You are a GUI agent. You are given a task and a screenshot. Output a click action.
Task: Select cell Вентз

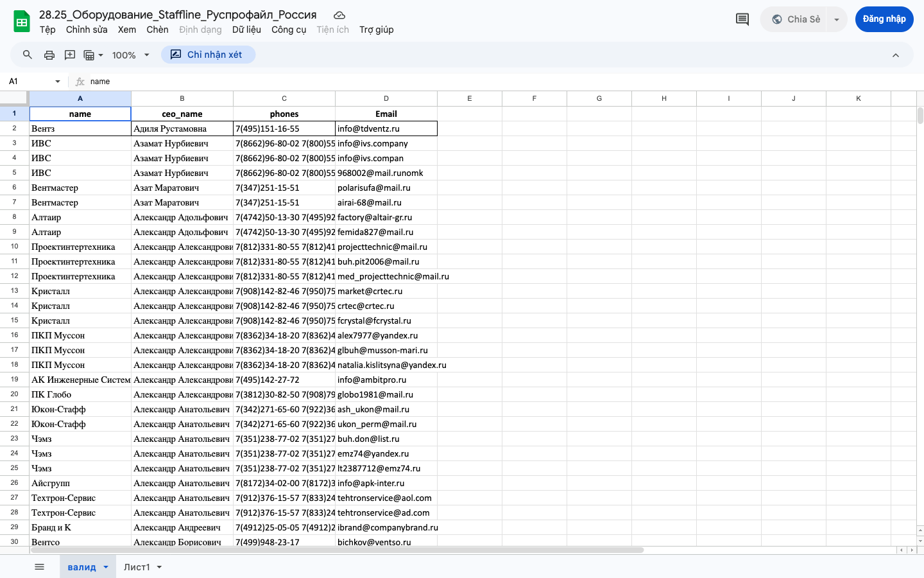[x=80, y=128]
